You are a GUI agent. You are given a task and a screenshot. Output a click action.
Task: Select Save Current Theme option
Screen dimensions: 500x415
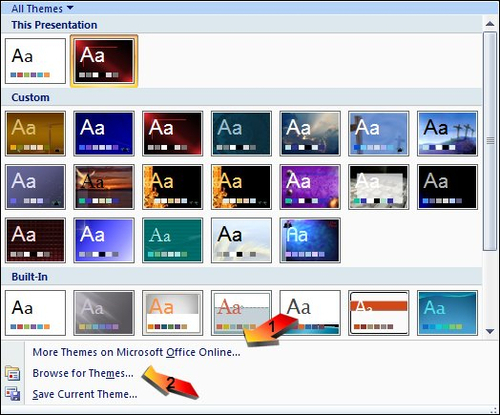[85, 394]
